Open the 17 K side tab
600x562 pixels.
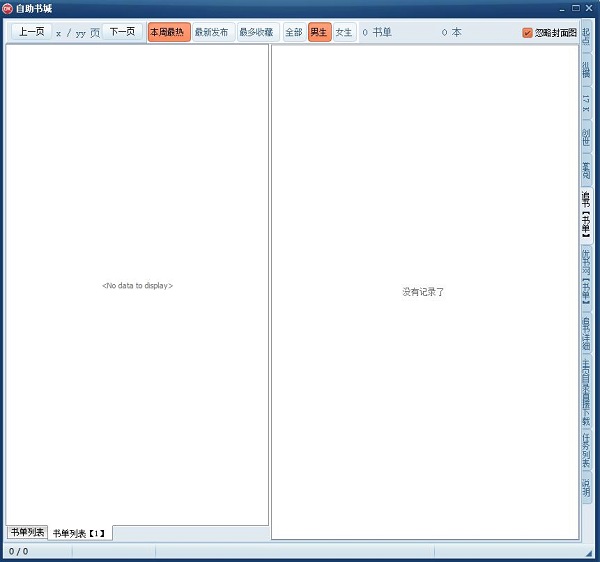586,103
